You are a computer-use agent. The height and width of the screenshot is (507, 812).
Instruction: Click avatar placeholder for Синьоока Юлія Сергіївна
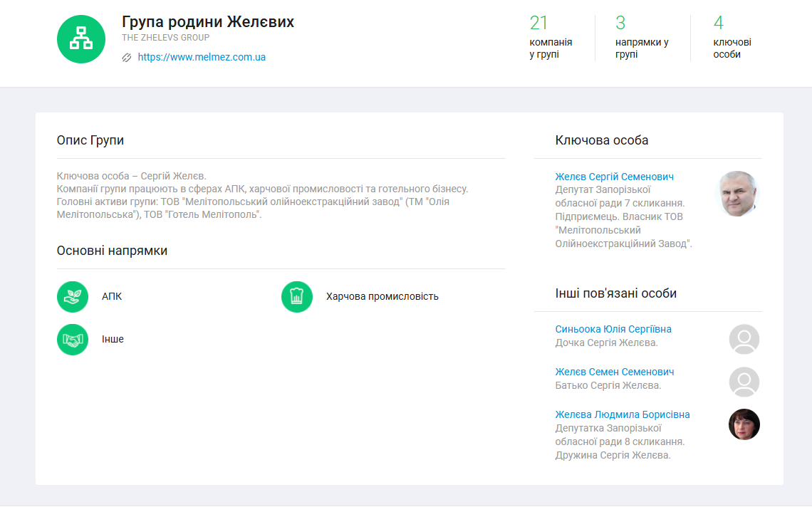(744, 339)
